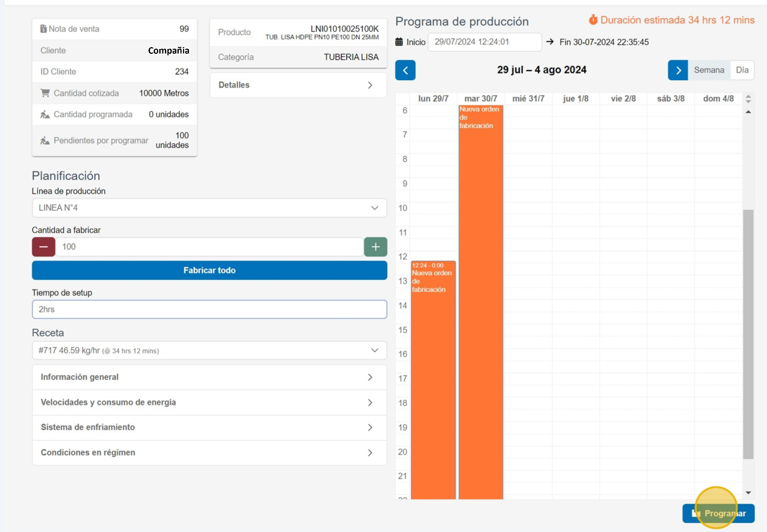Click the cart icon beside Cantidad cotizada
The image size is (767, 532).
click(45, 93)
